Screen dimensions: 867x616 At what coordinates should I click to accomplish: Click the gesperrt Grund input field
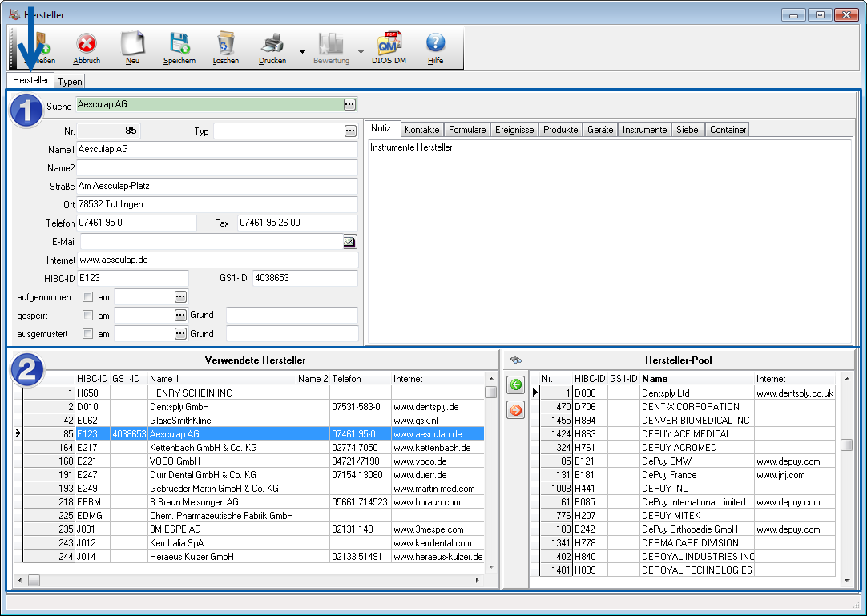coord(292,315)
